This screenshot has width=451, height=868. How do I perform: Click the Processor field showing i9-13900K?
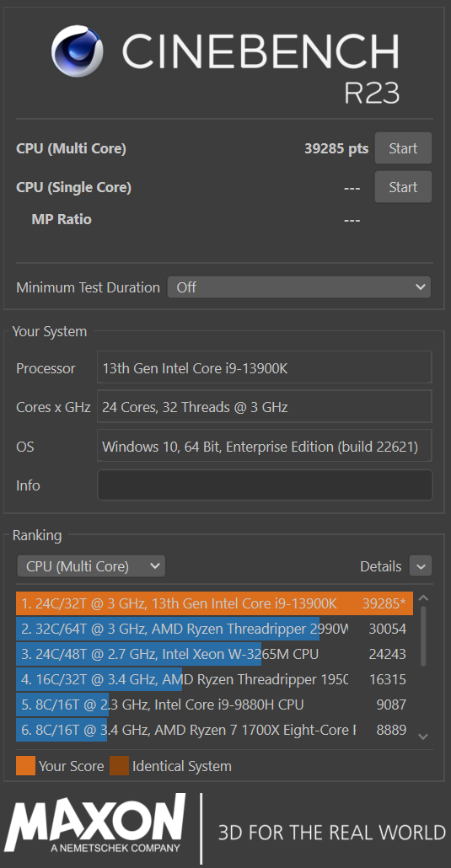[265, 367]
